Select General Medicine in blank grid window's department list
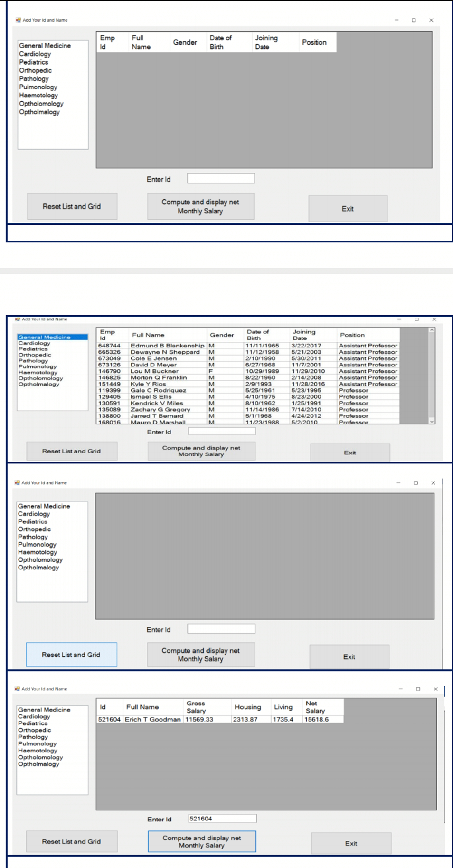The height and width of the screenshot is (868, 453). [x=44, y=506]
